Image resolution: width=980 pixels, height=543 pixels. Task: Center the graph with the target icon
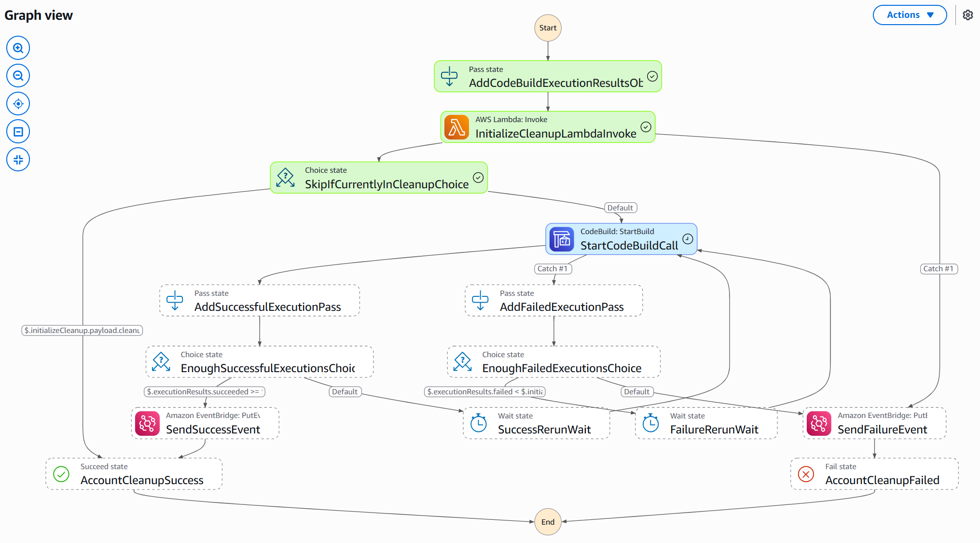coord(18,104)
